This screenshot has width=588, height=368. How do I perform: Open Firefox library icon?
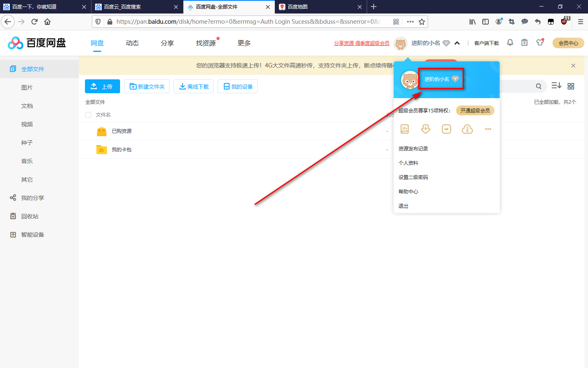(x=472, y=22)
